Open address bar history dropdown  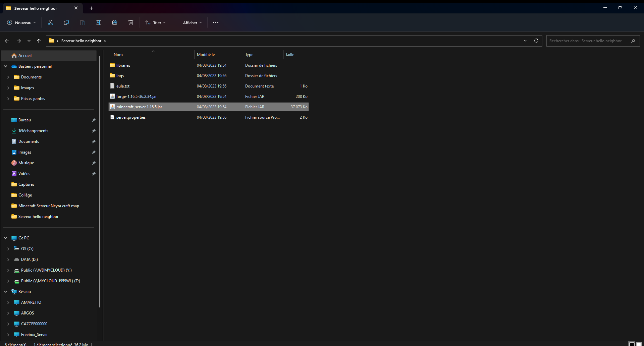point(525,41)
